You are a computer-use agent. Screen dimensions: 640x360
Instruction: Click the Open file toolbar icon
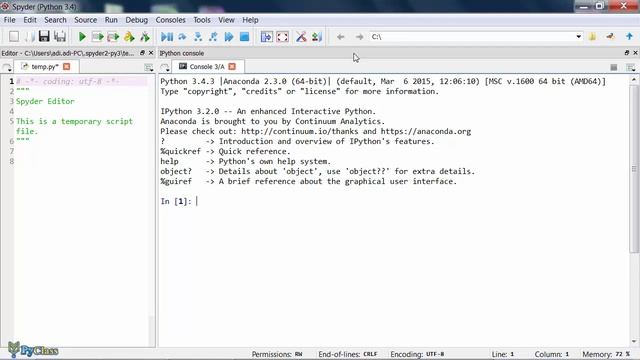[x=29, y=37]
